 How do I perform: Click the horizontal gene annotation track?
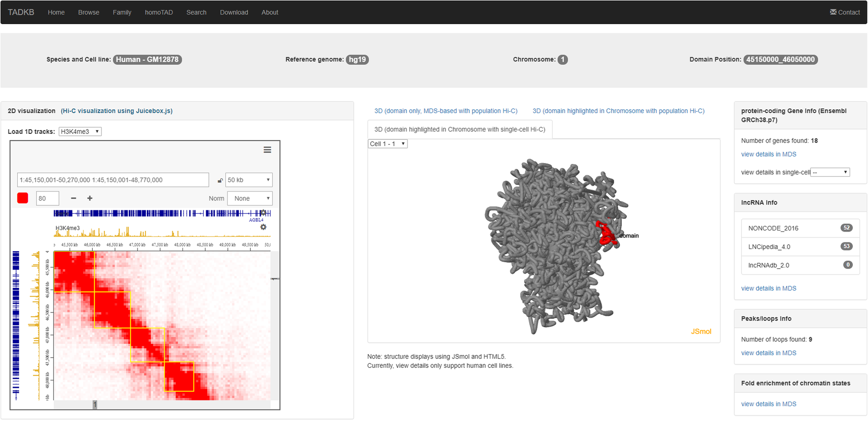point(162,213)
